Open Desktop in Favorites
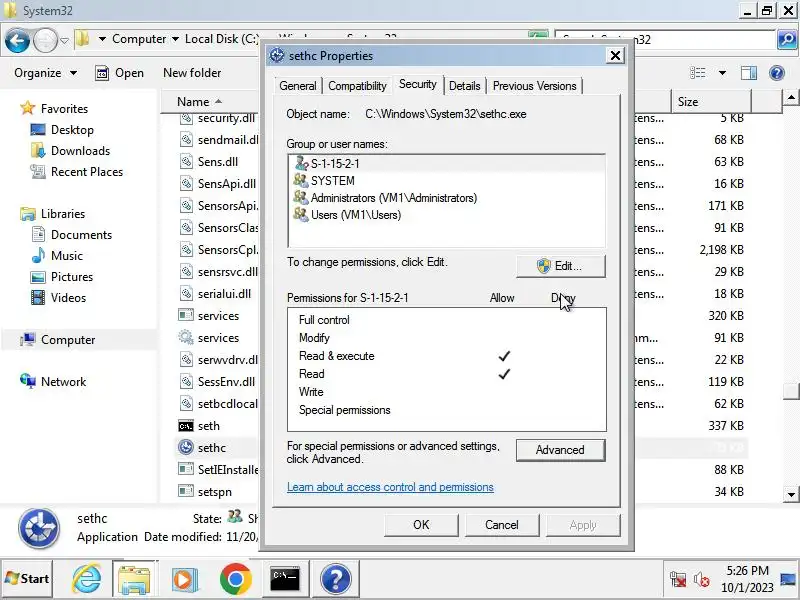The height and width of the screenshot is (600, 800). click(72, 130)
